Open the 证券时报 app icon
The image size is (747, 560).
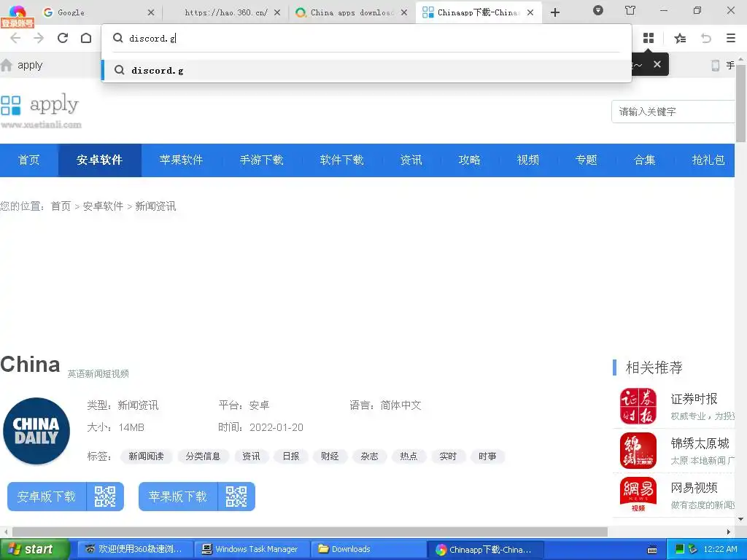click(638, 406)
